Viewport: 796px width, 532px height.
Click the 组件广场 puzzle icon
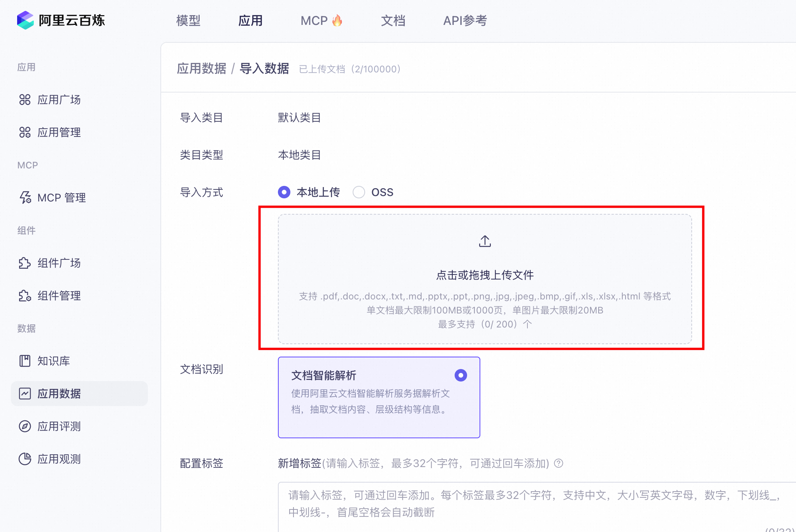coord(25,263)
